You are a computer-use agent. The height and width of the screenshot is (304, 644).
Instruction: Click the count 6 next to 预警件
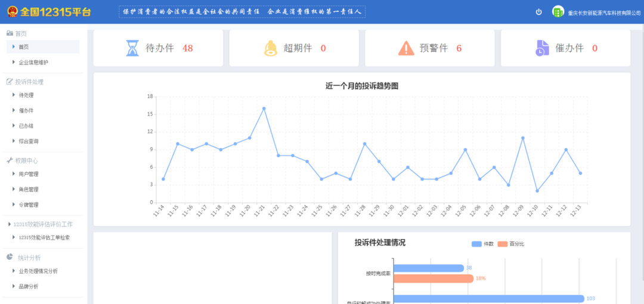(x=459, y=48)
